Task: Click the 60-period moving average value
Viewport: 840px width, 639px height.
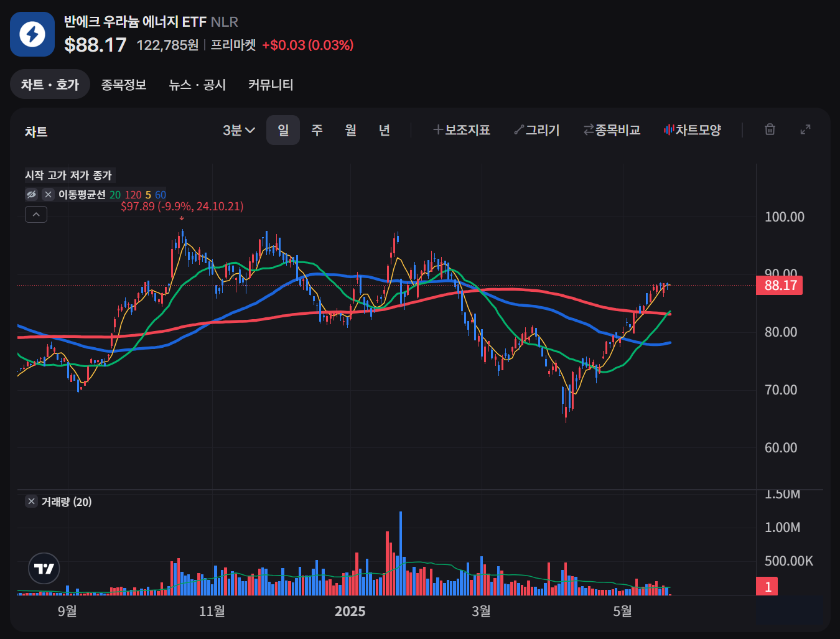Action: coord(161,195)
